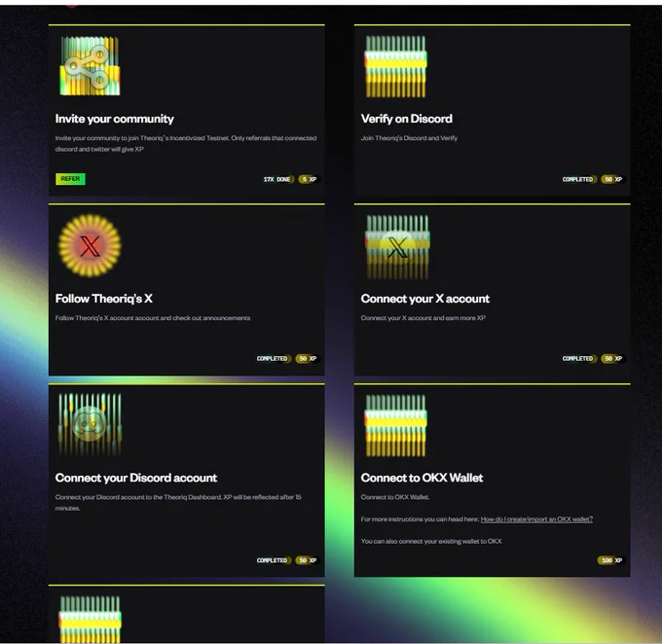Click 'You can also connect your existing wallet' text
The image size is (662, 644).
[x=431, y=541]
